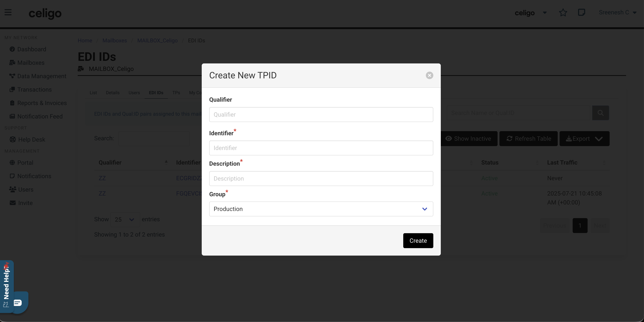Open Notifications under Management
This screenshot has height=322, width=644.
coord(30,176)
